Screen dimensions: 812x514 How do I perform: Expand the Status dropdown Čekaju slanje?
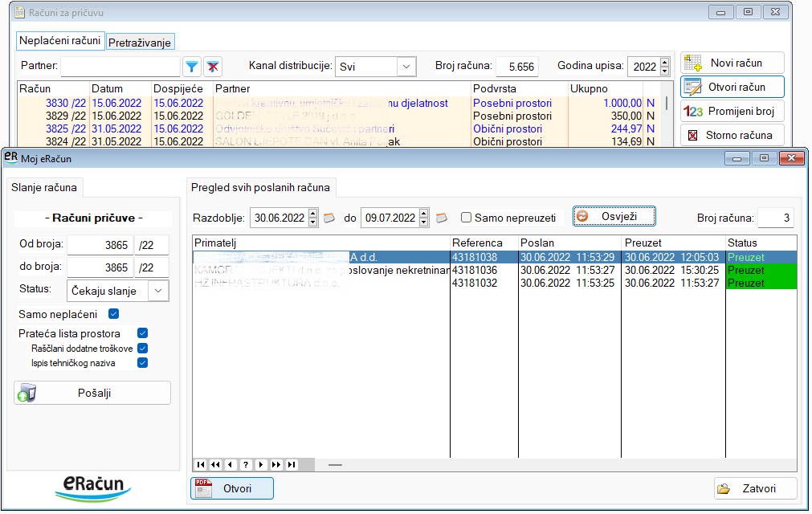click(x=159, y=291)
